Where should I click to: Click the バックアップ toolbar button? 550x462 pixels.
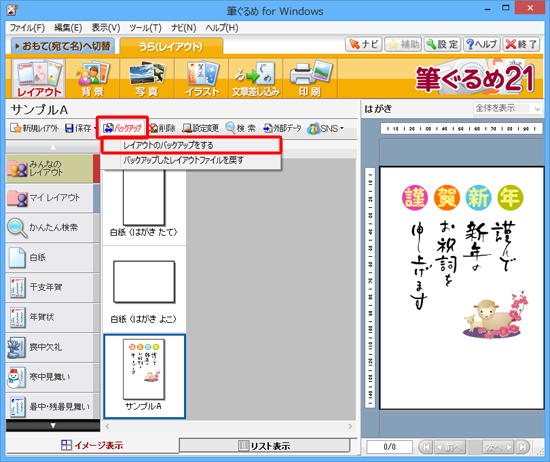(x=123, y=128)
